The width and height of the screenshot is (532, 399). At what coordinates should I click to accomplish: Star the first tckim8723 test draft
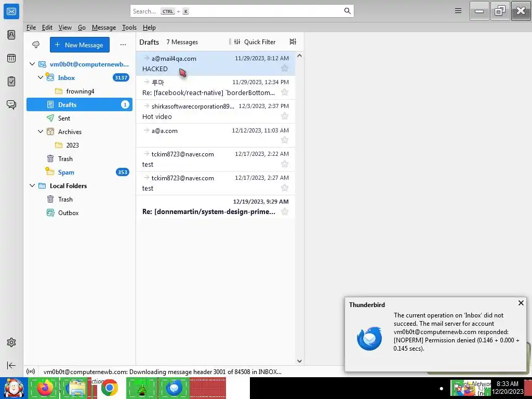(285, 164)
